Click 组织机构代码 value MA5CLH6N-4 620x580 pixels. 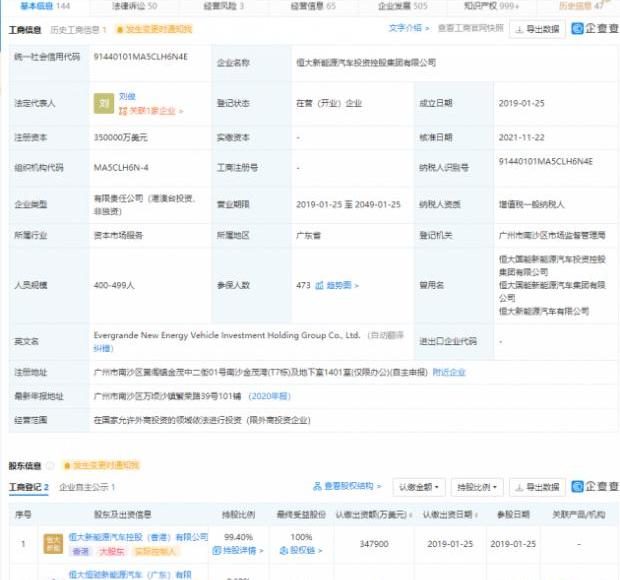tap(121, 168)
